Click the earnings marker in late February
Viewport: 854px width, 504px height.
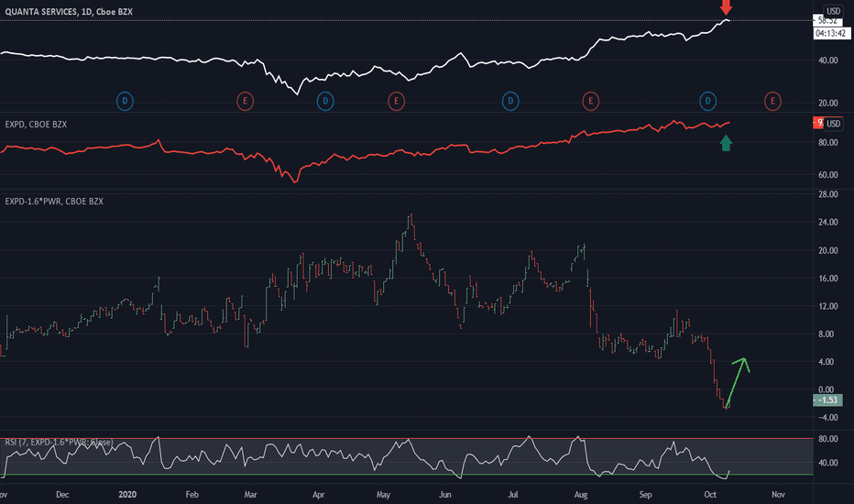click(x=245, y=101)
